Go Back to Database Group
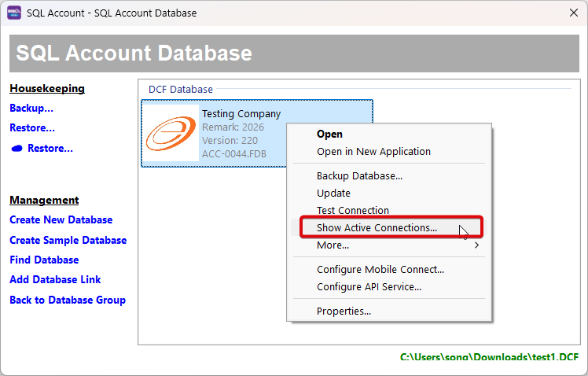The width and height of the screenshot is (588, 376). pyautogui.click(x=67, y=300)
